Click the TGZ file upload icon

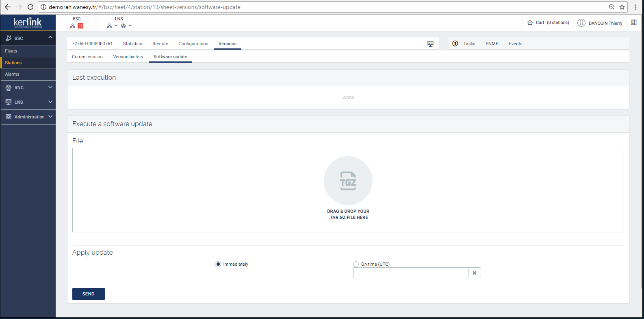[x=348, y=181]
